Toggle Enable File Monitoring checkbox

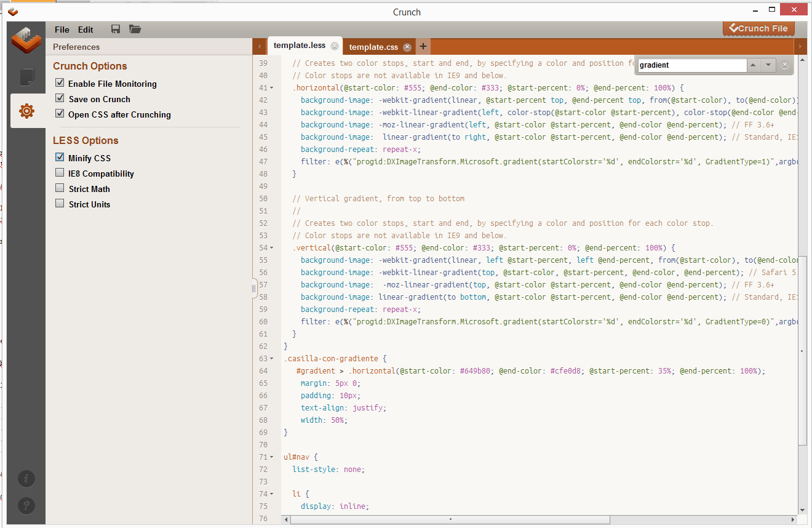[x=60, y=82]
